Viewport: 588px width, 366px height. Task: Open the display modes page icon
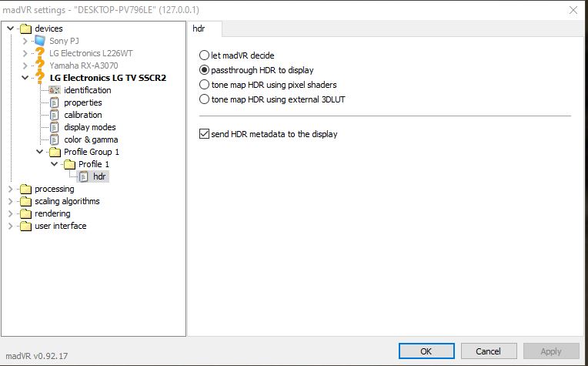coord(55,127)
